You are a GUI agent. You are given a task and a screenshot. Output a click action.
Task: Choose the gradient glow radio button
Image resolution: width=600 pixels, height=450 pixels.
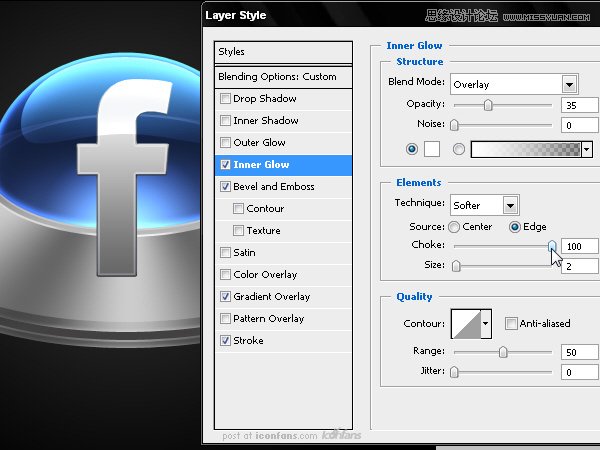tap(458, 149)
